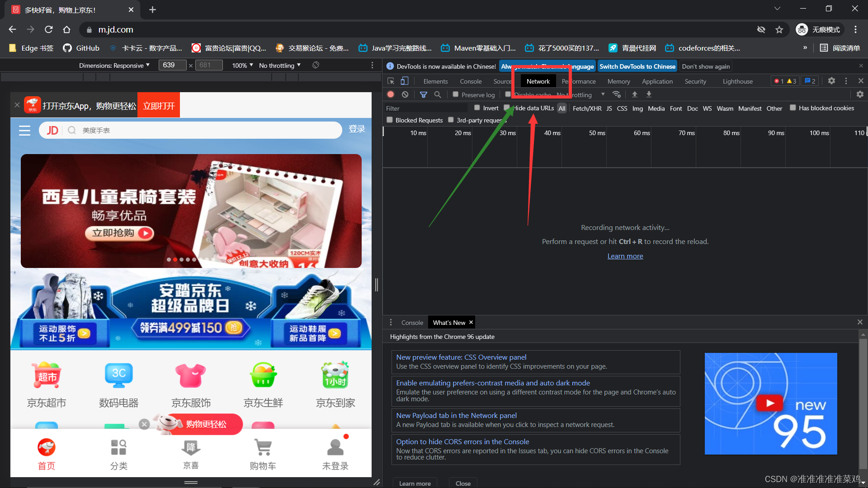868x488 pixels.
Task: Close What's New drawer tab
Action: pos(471,322)
